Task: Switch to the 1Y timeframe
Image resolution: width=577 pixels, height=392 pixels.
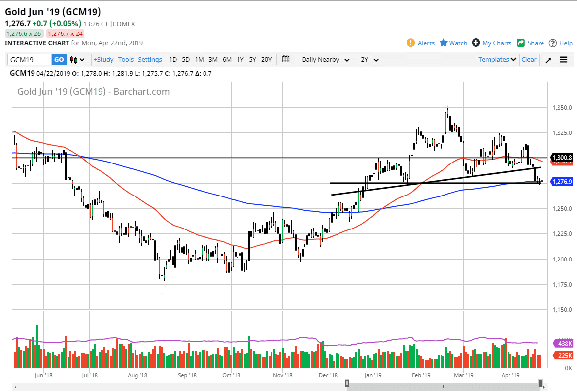Action: 240,59
